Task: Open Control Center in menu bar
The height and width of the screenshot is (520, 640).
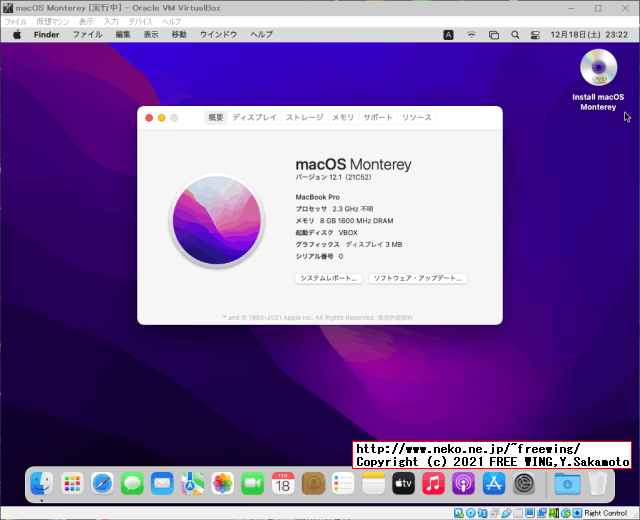Action: (x=535, y=35)
